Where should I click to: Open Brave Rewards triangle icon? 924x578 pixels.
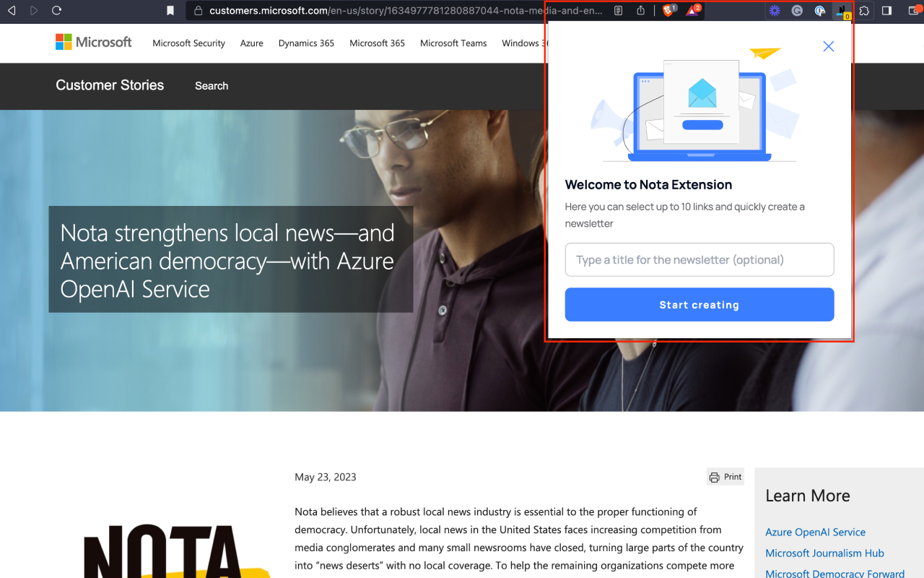click(692, 11)
